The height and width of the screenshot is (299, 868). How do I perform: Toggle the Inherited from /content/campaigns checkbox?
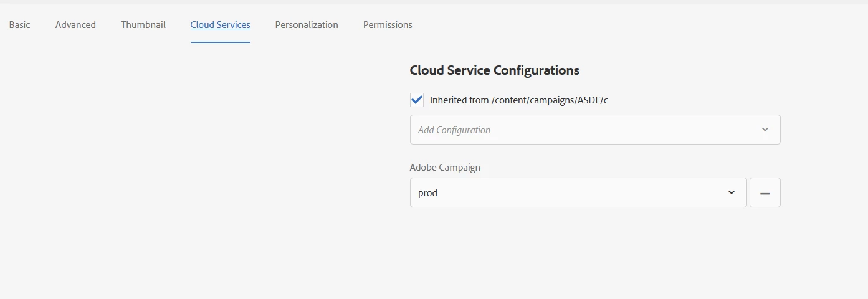point(417,100)
